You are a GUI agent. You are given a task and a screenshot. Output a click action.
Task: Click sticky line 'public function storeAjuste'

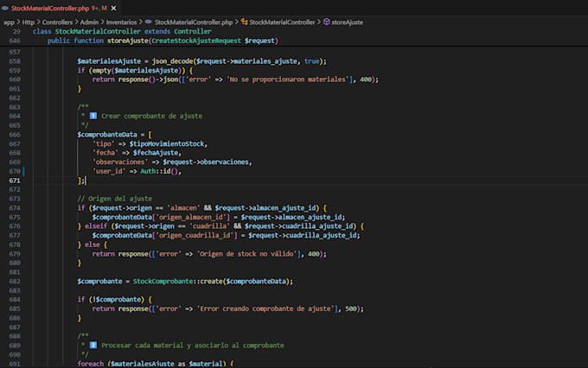point(163,41)
